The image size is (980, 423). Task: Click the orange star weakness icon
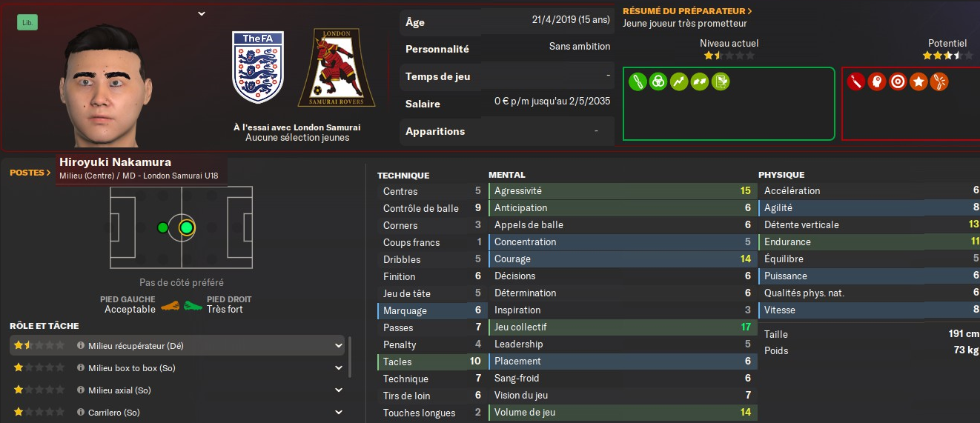pos(918,81)
